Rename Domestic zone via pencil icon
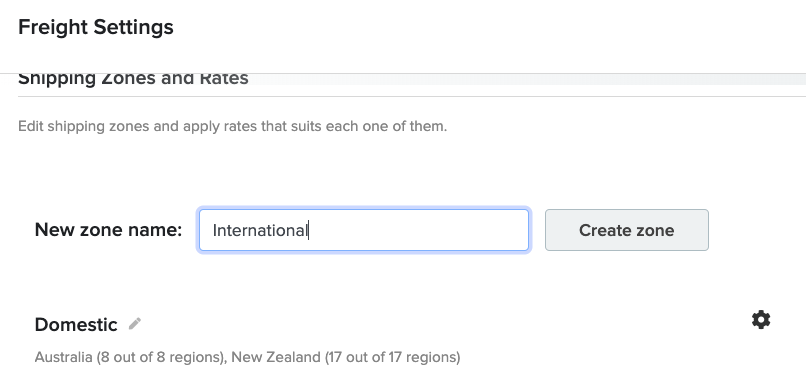Image resolution: width=806 pixels, height=378 pixels. tap(135, 324)
